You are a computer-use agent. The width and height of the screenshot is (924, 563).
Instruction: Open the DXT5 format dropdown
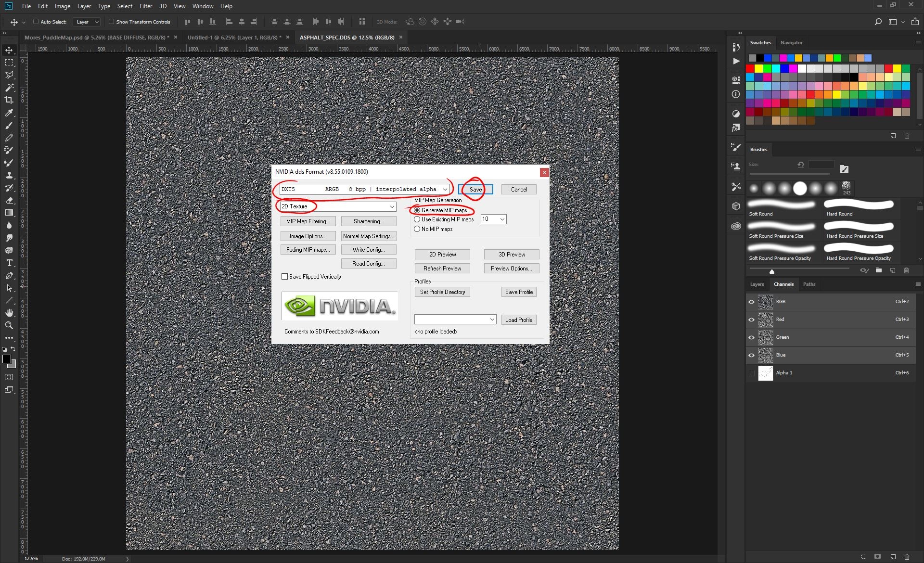coord(365,189)
